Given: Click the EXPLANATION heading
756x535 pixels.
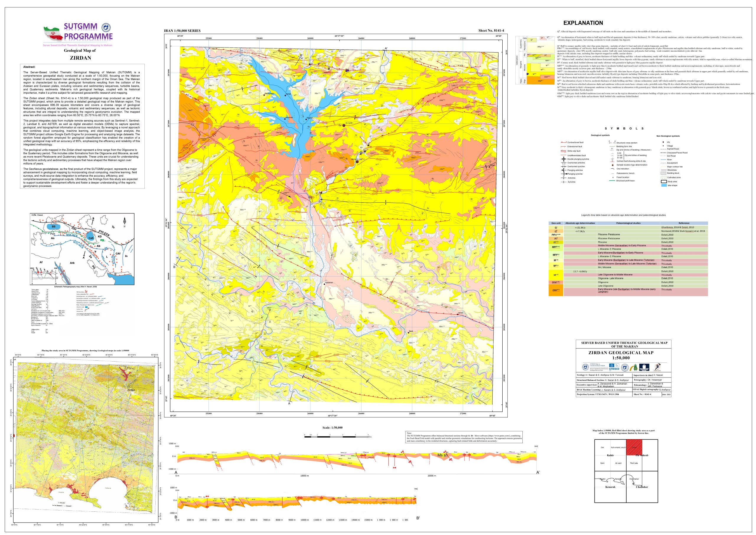Looking at the screenshot, I should click(x=583, y=23).
